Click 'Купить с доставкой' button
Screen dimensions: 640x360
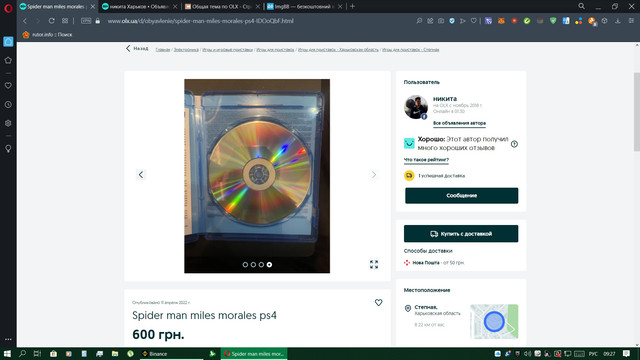[461, 234]
